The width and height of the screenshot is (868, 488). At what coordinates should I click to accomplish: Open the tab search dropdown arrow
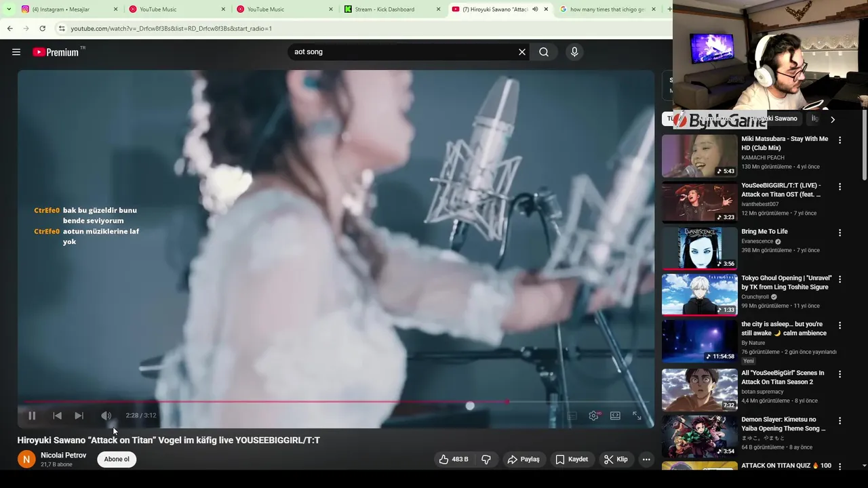[9, 9]
